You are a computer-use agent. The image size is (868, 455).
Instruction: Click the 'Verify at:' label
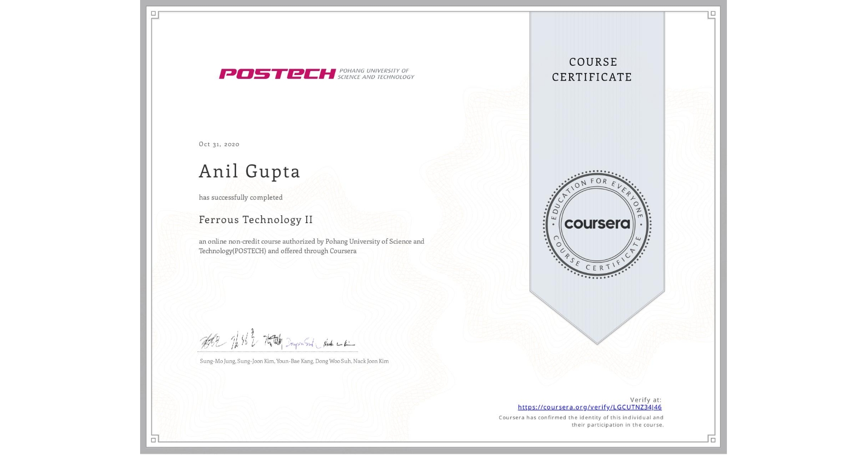click(x=646, y=399)
